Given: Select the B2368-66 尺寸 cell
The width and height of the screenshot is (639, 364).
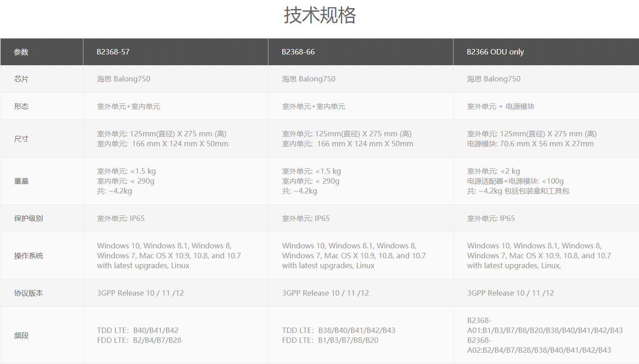Looking at the screenshot, I should click(361, 139).
